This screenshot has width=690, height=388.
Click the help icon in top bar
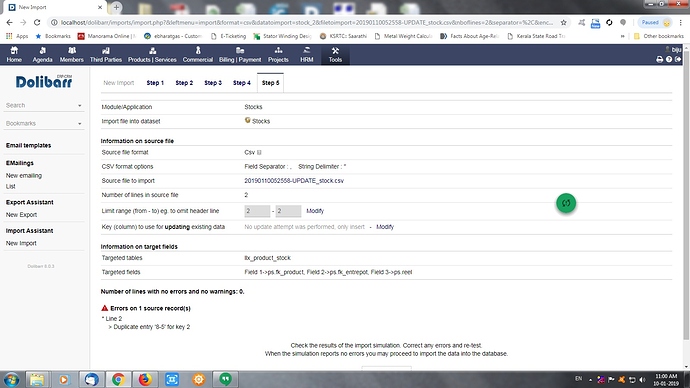[669, 59]
